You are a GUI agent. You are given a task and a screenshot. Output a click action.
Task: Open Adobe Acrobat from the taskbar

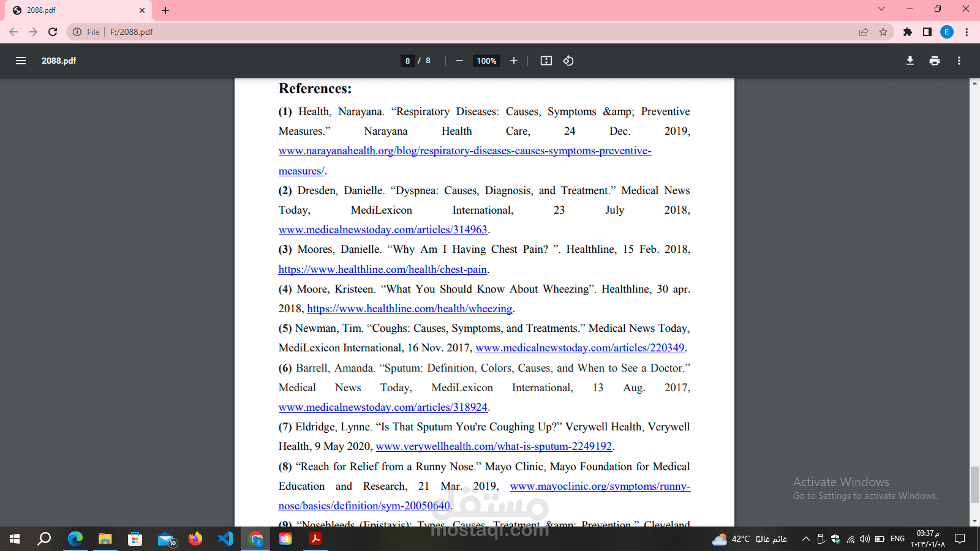315,539
